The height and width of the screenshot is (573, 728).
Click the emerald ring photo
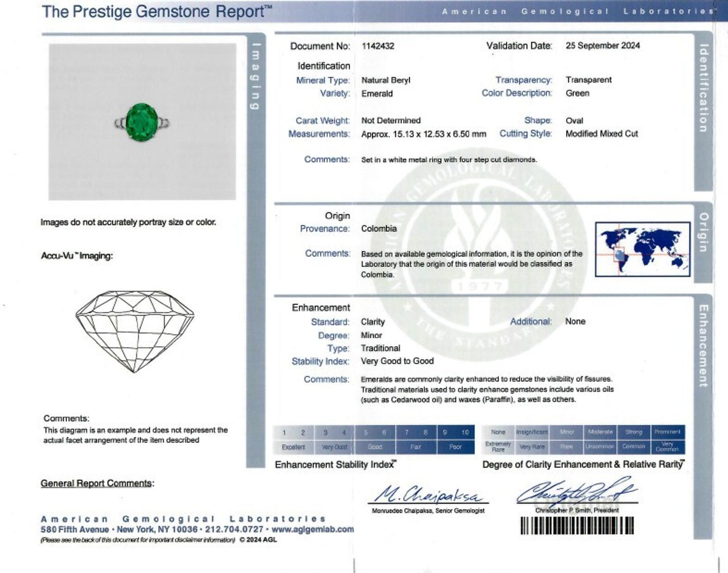pos(142,122)
